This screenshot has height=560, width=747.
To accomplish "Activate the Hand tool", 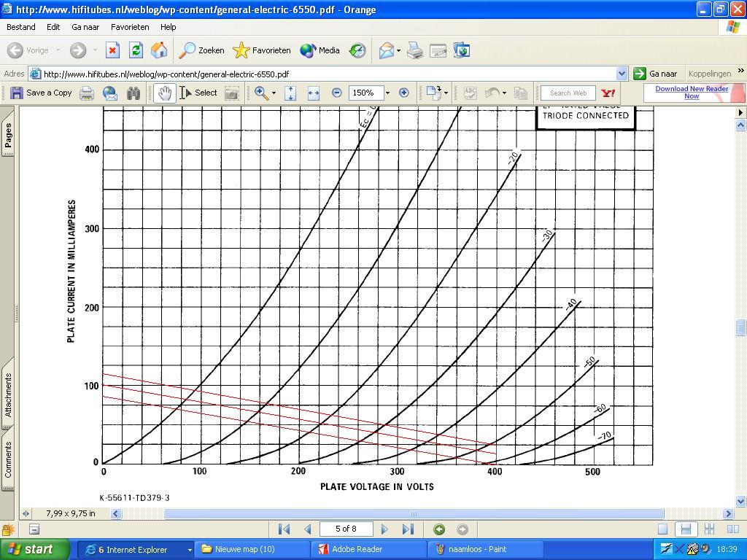I will tap(164, 93).
